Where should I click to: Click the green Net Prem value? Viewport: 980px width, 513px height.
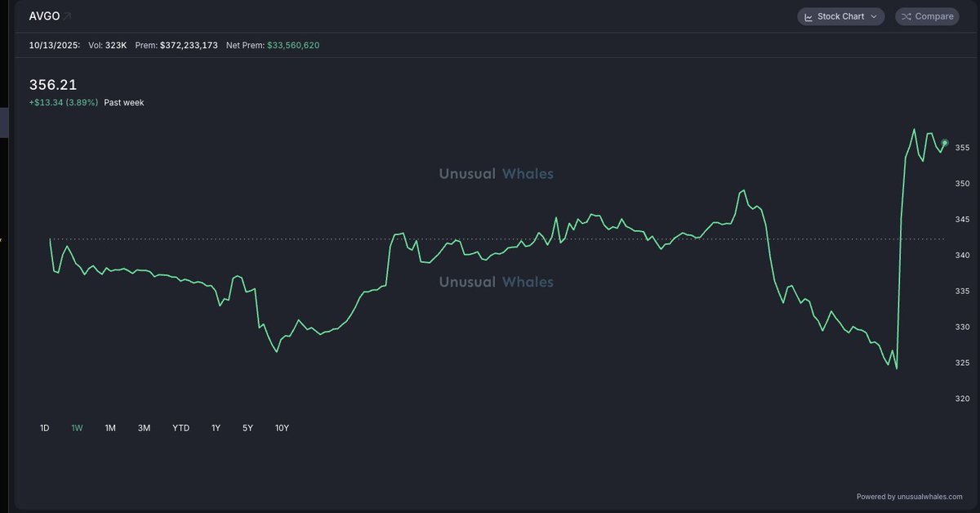coord(293,45)
